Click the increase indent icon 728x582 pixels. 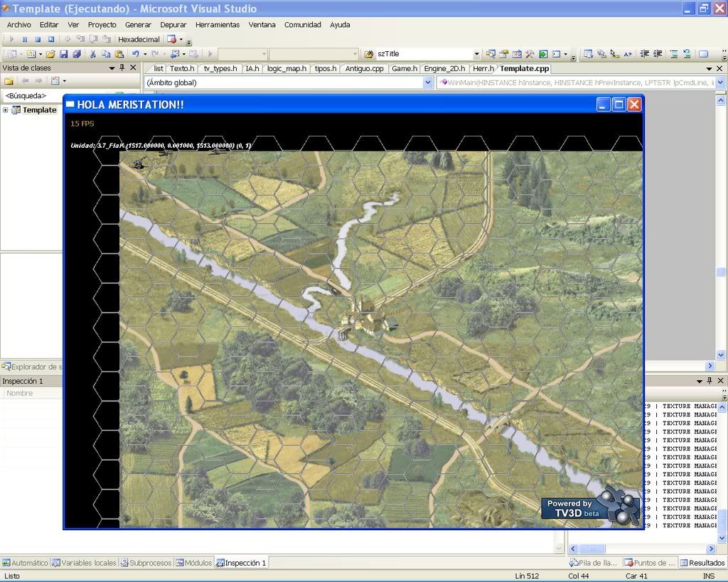coord(658,54)
